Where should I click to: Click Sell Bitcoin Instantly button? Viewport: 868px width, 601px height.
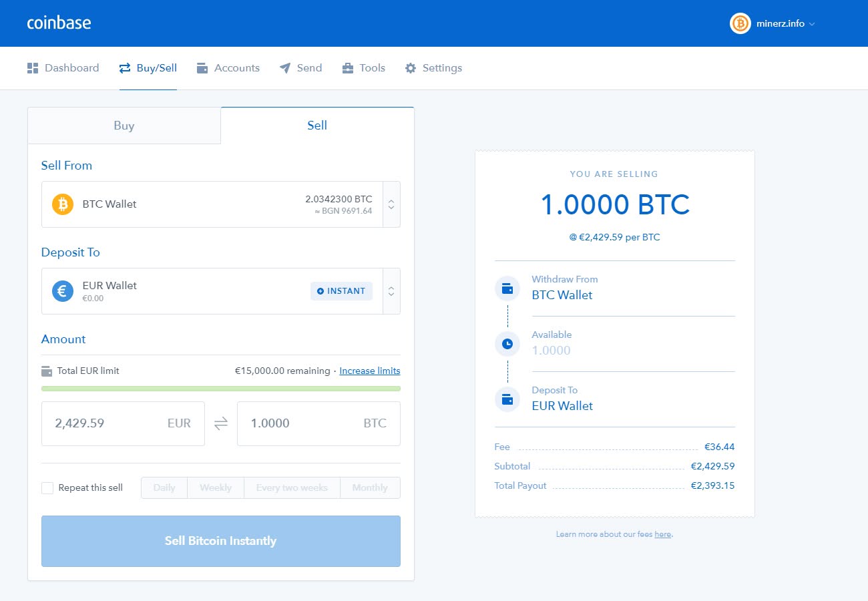click(x=221, y=542)
